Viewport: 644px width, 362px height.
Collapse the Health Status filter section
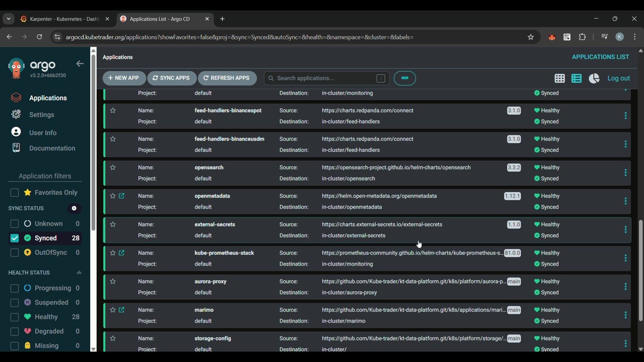click(79, 273)
